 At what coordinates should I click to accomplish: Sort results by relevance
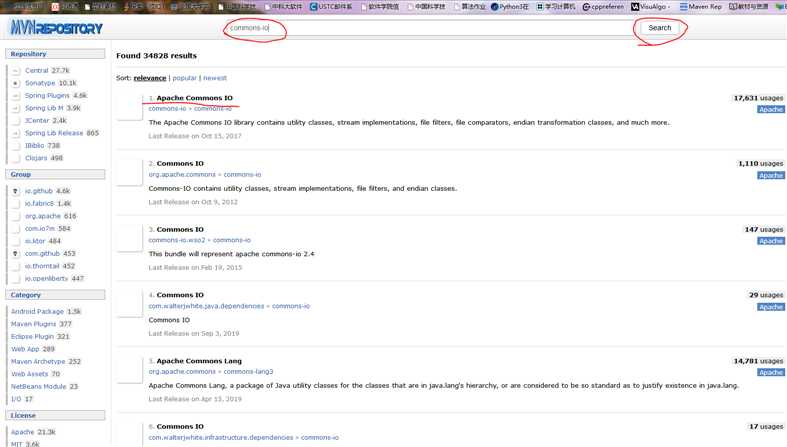150,78
